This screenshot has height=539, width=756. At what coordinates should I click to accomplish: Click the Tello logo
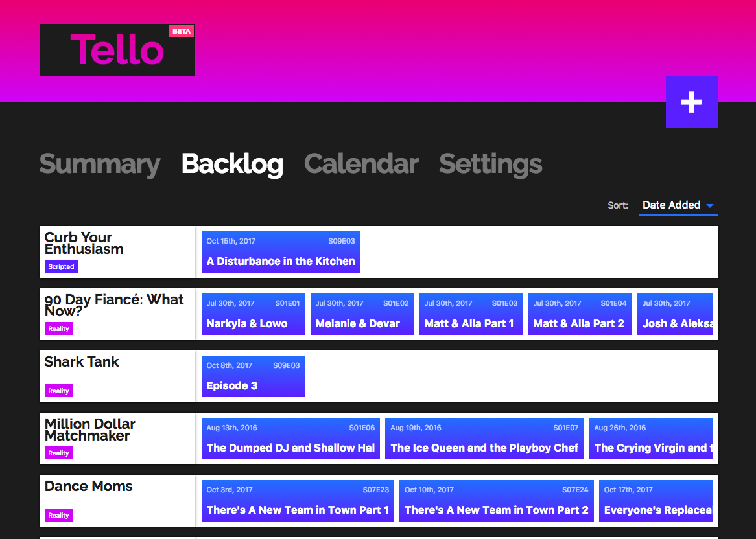coord(117,50)
